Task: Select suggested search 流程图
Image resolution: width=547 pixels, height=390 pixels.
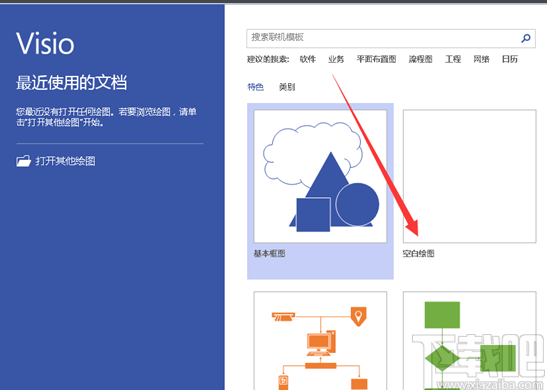Action: pos(420,59)
